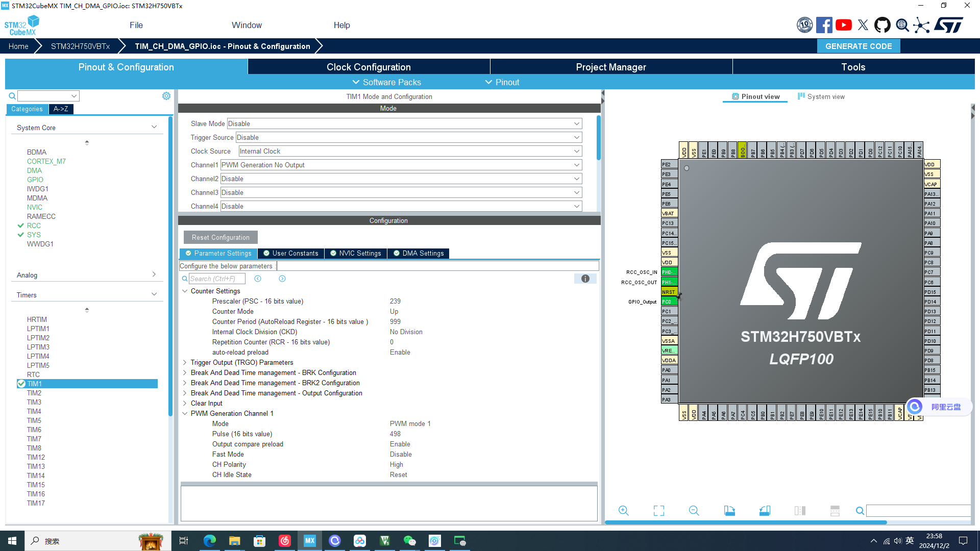Screen dimensions: 980x551
Task: Select TIM2 in the Timers list
Action: [34, 393]
